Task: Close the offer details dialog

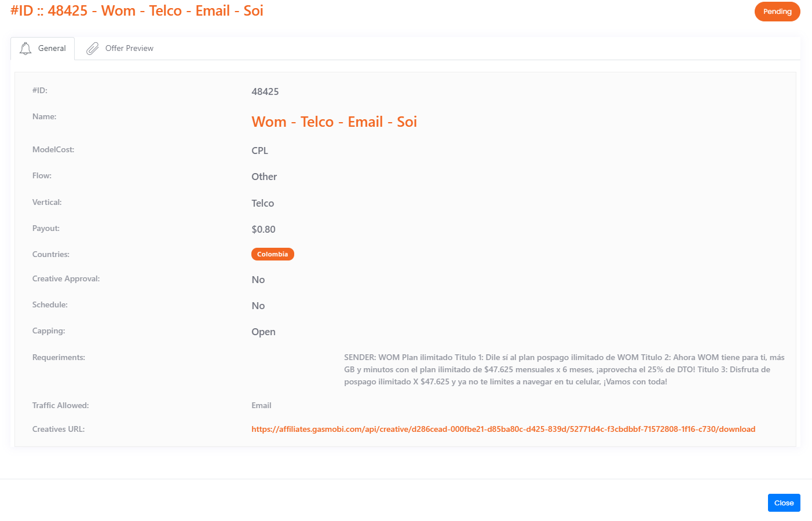Action: coord(784,503)
